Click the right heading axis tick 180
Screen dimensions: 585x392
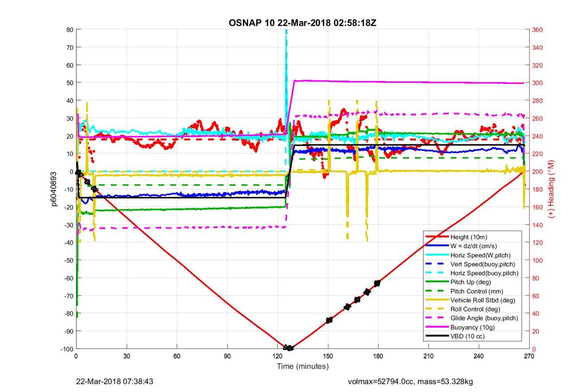pyautogui.click(x=537, y=189)
